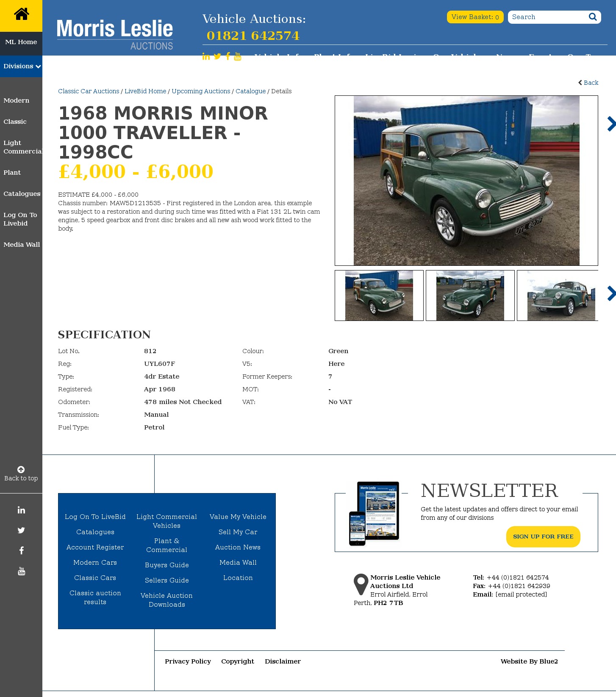Open Twitter icon in left sidebar
This screenshot has width=616, height=697.
pyautogui.click(x=21, y=530)
